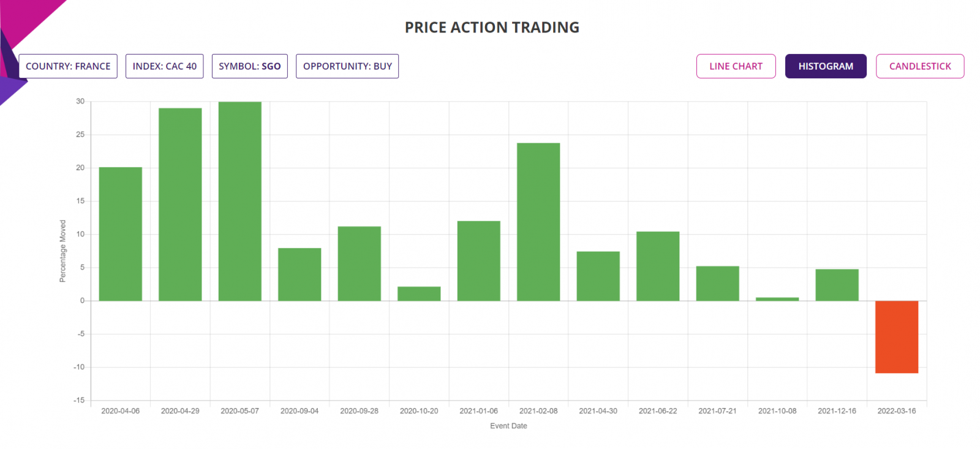Click the 2020-04-29 date label

pos(180,411)
